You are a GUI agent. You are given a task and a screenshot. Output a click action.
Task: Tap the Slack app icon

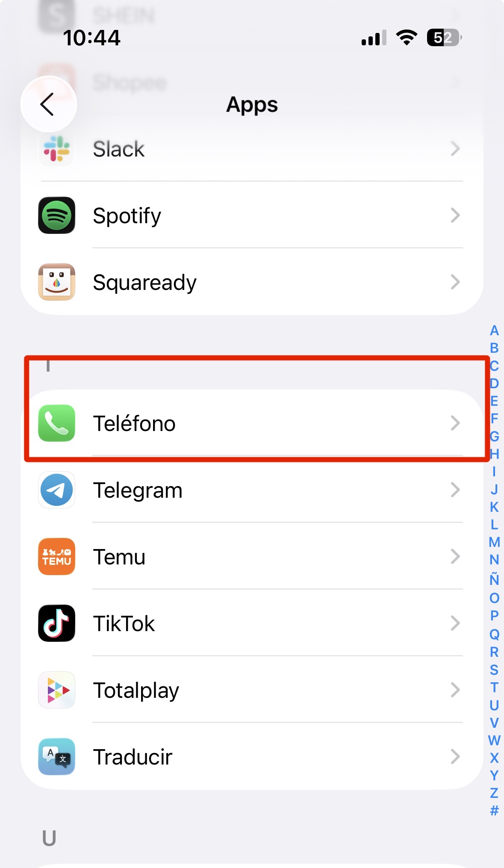click(56, 148)
